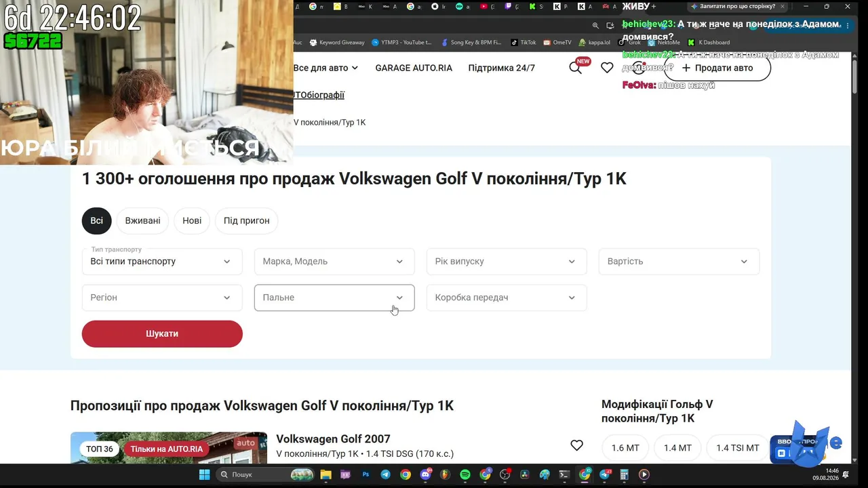The width and height of the screenshot is (868, 488).
Task: Open Calculator from the taskbar
Action: 624,474
